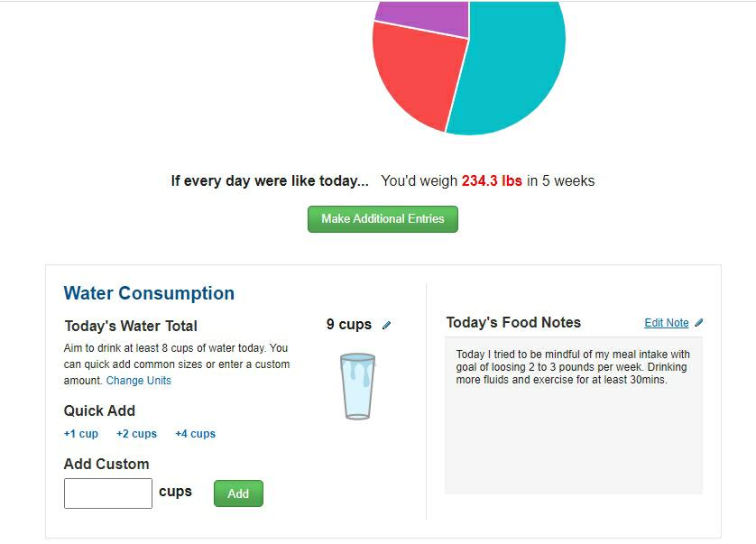Quick add +1 cup of water
Viewport: 756px width, 544px height.
click(x=81, y=434)
